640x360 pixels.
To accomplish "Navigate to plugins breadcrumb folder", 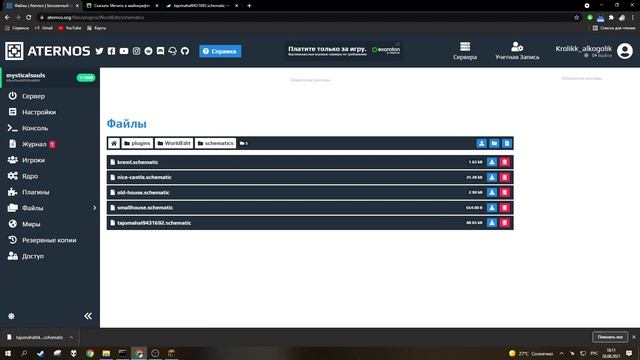I will tap(137, 143).
